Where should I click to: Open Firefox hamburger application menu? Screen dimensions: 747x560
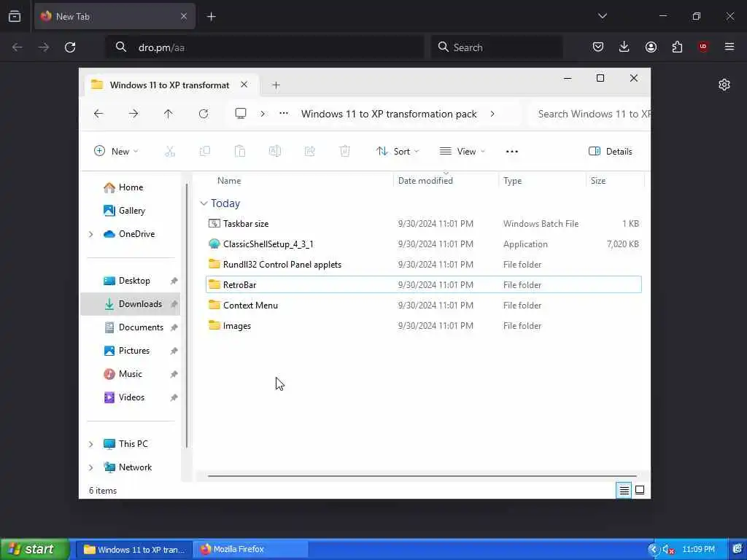click(729, 47)
